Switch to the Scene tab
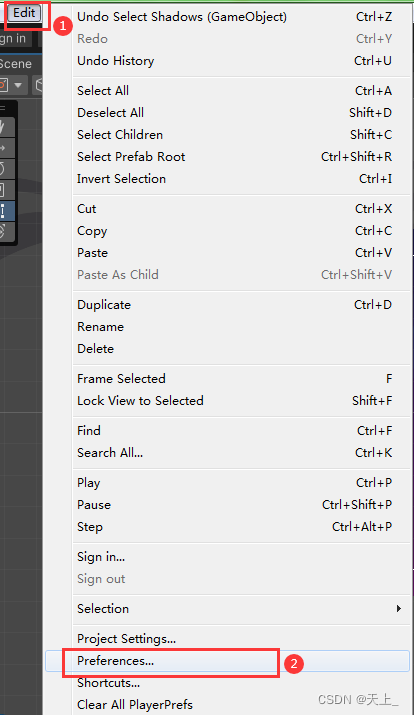 coord(16,64)
